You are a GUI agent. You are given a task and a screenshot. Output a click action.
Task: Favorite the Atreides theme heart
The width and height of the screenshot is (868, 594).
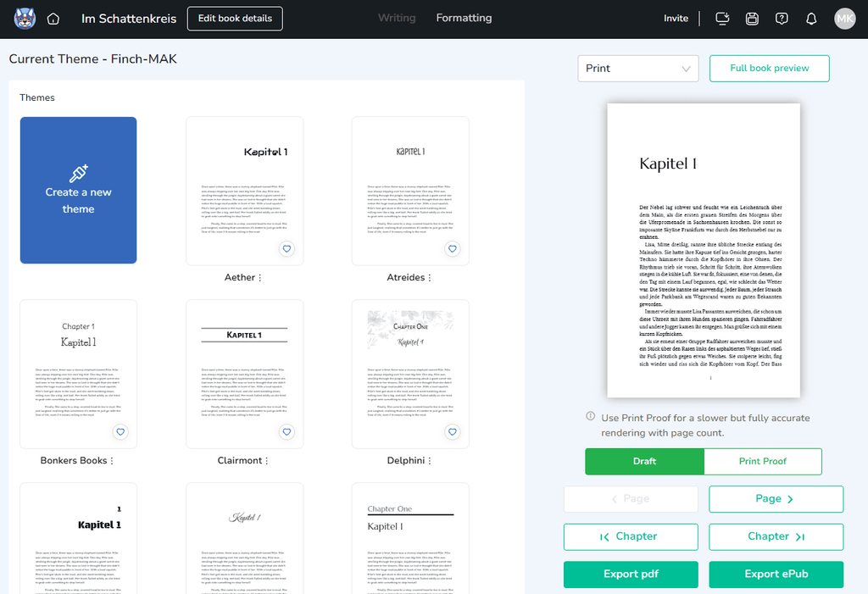[x=453, y=248]
